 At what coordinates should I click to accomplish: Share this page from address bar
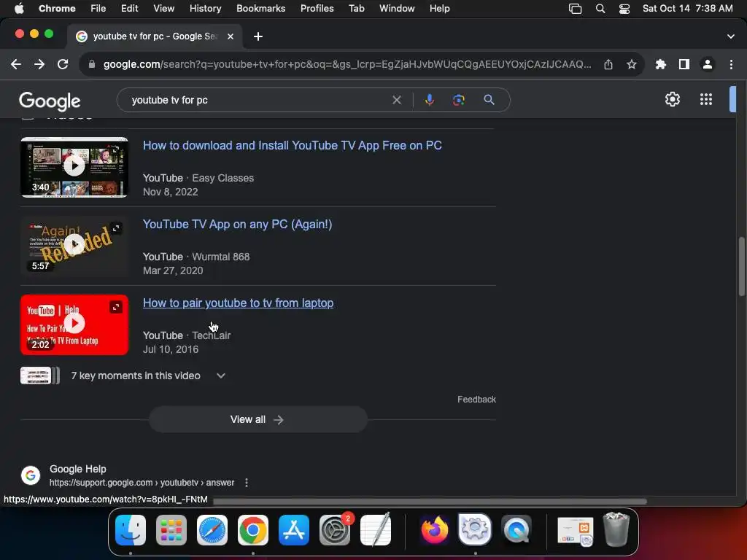point(608,64)
